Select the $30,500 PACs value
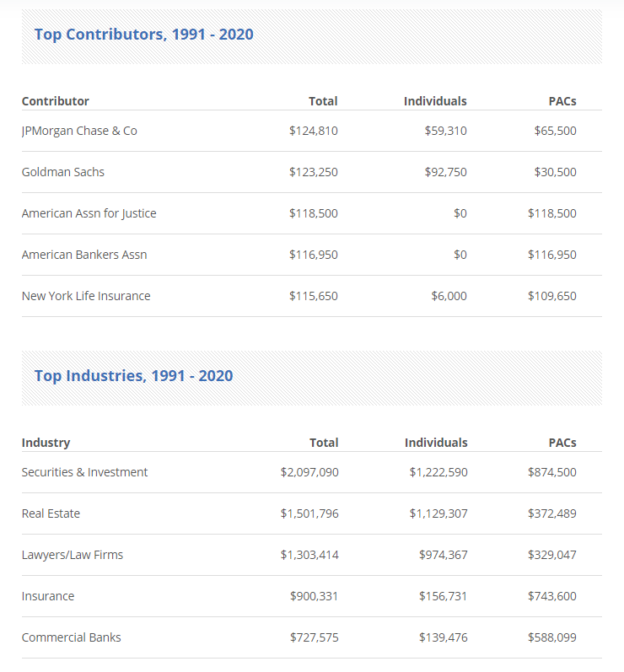This screenshot has height=672, width=624. 555,172
